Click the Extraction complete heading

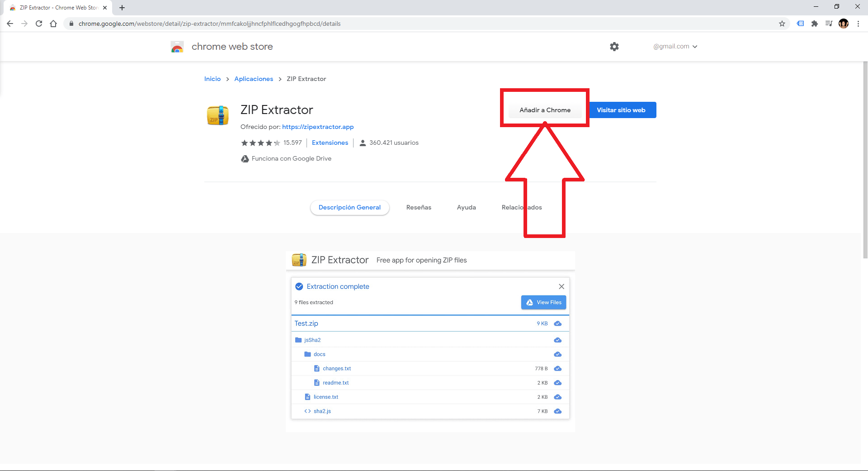(338, 286)
